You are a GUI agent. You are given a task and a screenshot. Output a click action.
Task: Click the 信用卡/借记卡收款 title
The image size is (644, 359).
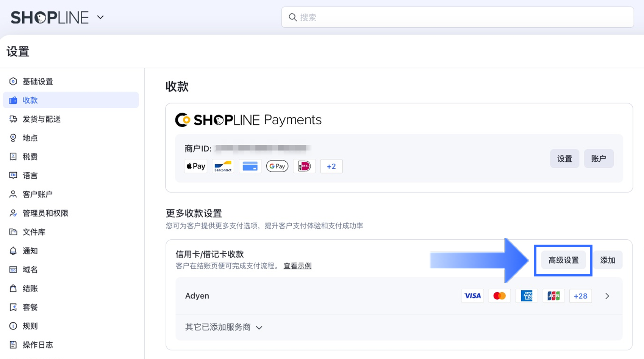point(209,254)
